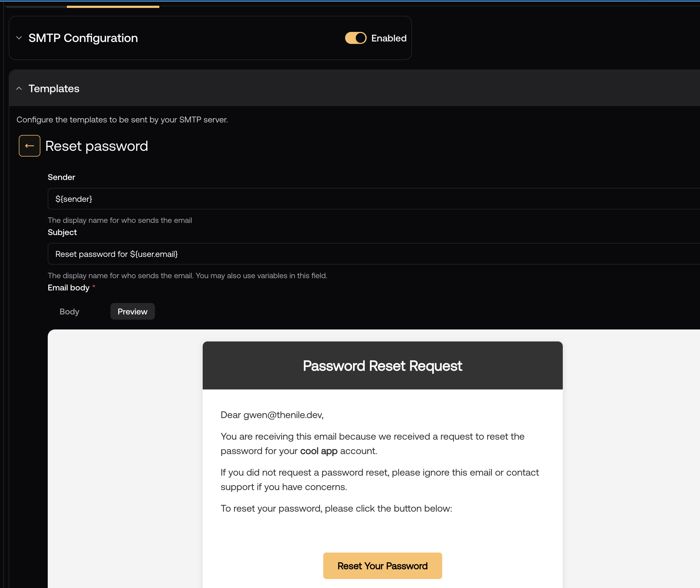Click the bold 'cool app' text

(319, 451)
